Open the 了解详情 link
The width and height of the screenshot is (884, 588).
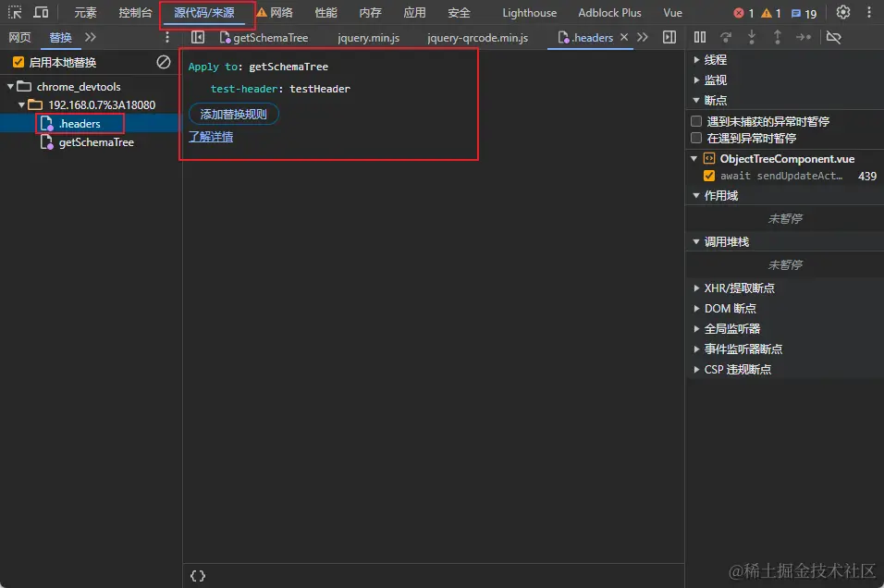[211, 137]
